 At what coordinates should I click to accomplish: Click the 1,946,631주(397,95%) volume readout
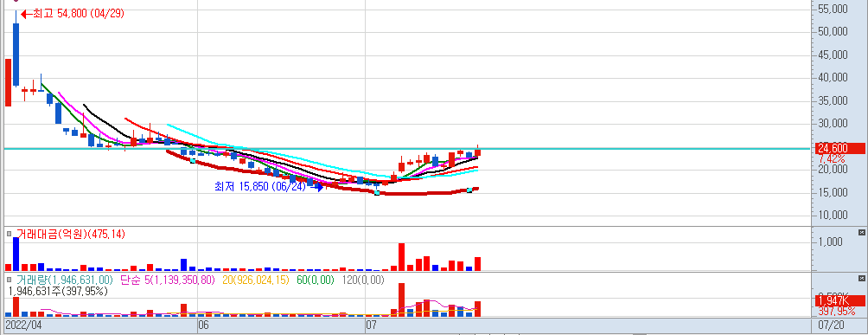58,291
